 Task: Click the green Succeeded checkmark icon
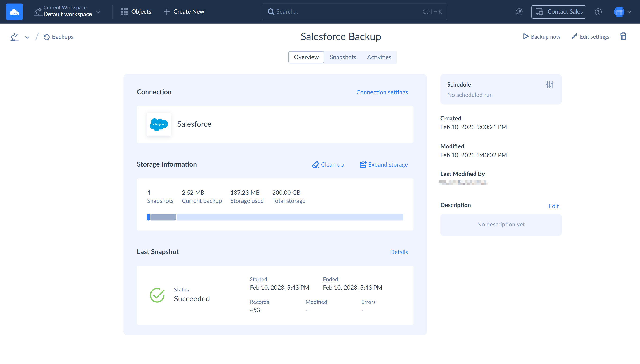(x=157, y=295)
